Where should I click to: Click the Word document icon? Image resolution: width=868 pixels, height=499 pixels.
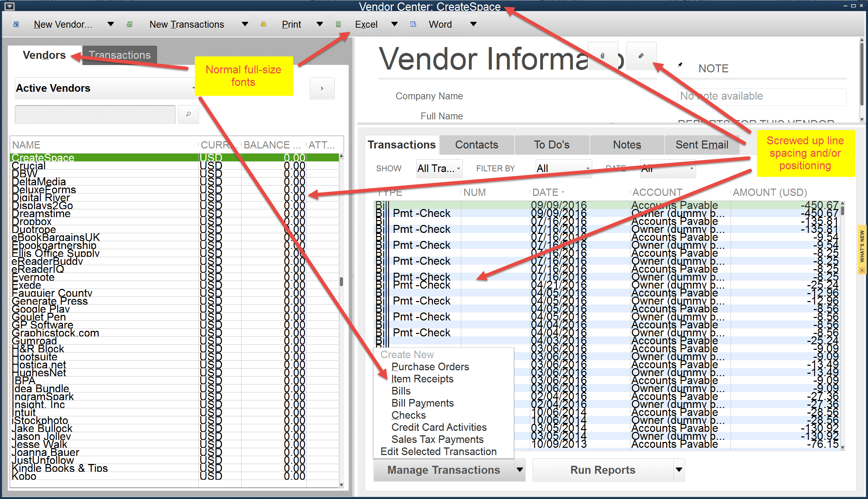(x=413, y=24)
